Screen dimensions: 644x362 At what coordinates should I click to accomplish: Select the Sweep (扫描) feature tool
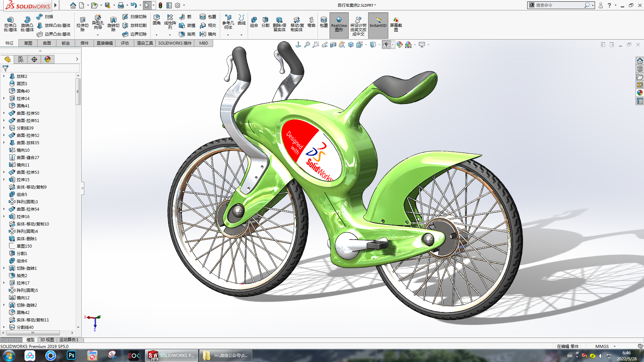(x=45, y=16)
